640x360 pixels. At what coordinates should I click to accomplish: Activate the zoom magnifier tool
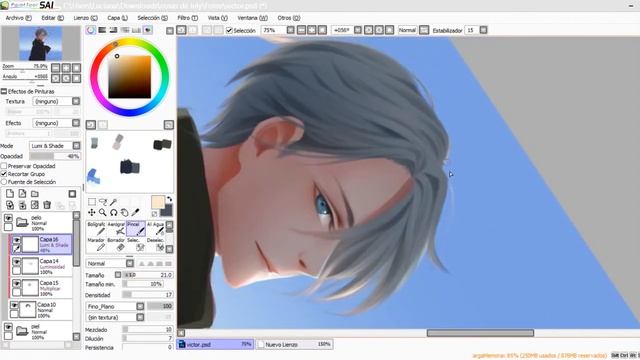[102, 212]
